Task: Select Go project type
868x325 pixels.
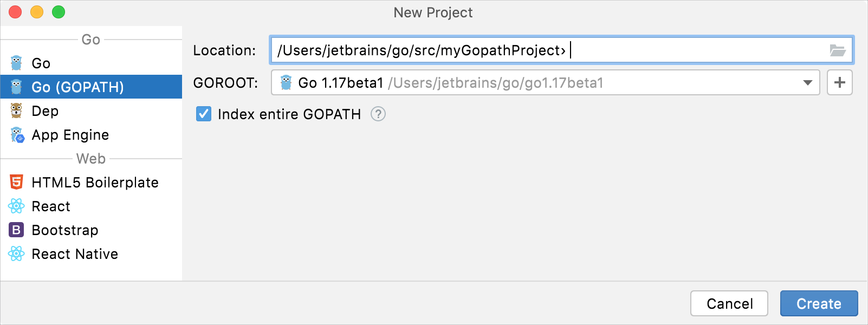Action: 91,63
